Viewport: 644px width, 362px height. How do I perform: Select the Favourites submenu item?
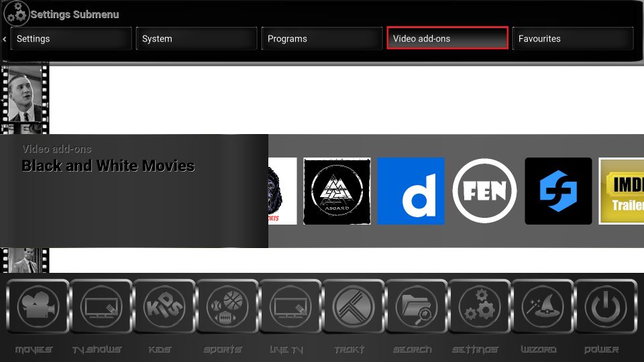pyautogui.click(x=573, y=39)
